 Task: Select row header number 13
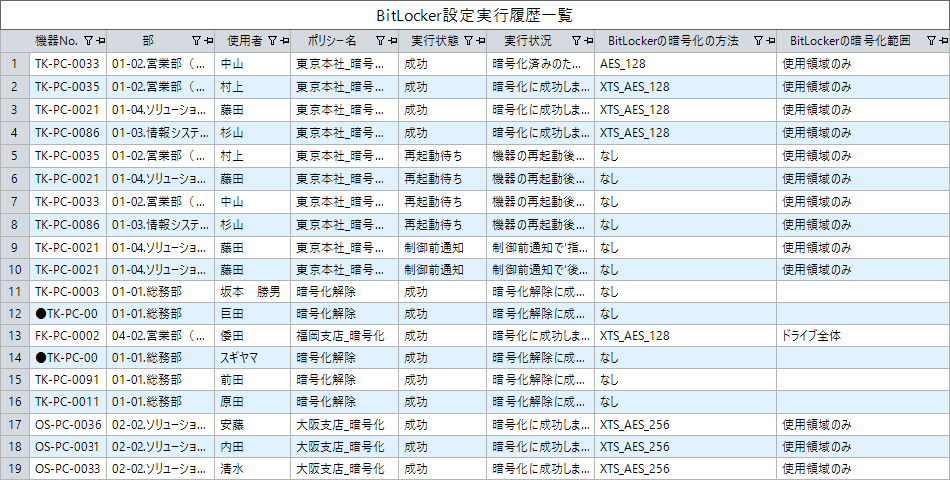coord(15,335)
